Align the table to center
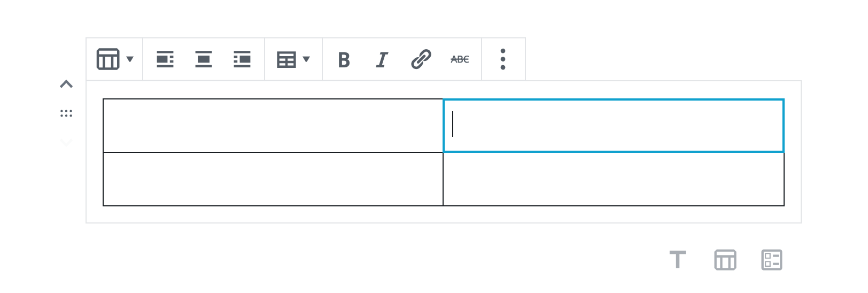 pos(204,59)
